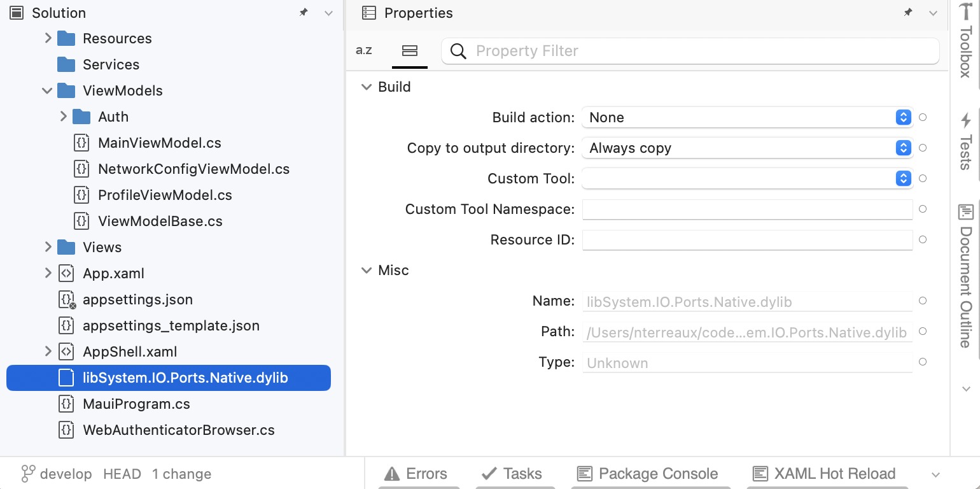This screenshot has width=980, height=489.
Task: Open the Build action dropdown
Action: (x=902, y=117)
